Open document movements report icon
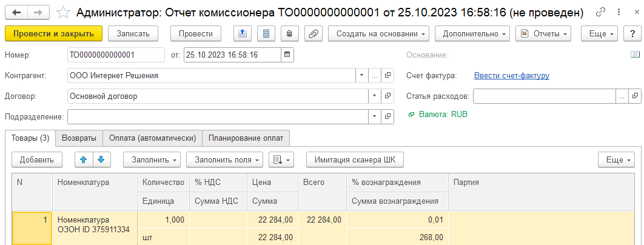Viewport: 644px width, 245px height. coord(264,34)
